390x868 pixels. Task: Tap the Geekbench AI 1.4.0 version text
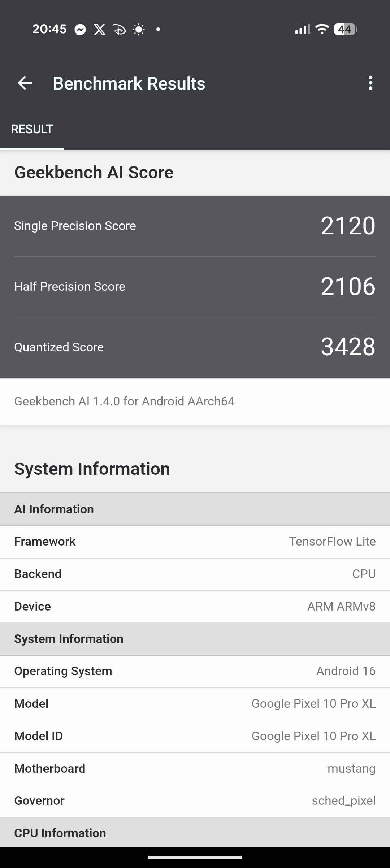point(124,401)
